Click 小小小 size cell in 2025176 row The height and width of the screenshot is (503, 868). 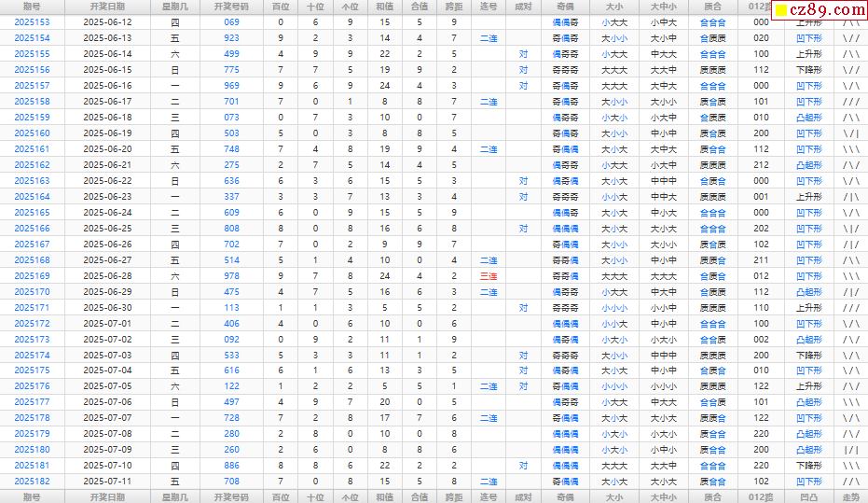[x=614, y=386]
